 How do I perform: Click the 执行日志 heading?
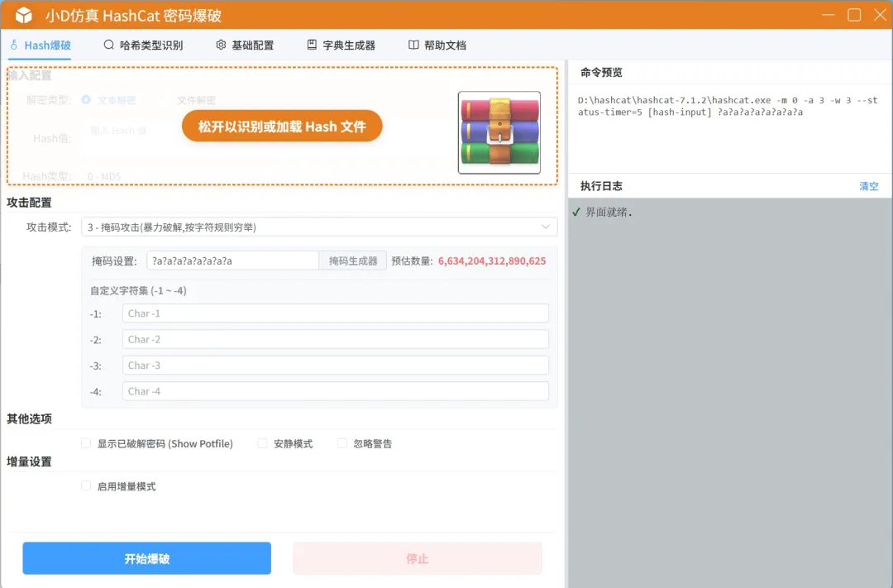(601, 186)
